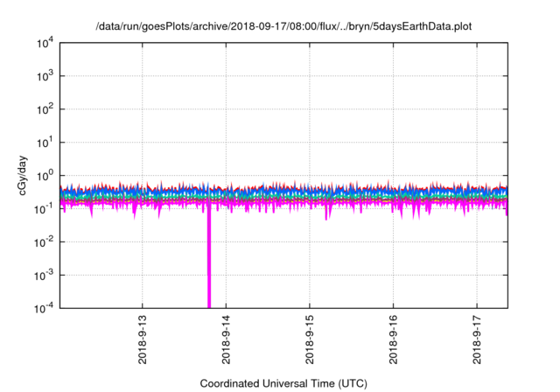Click the 10^-2 y-axis tick label
Screen dimensions: 560x392
tap(45, 242)
